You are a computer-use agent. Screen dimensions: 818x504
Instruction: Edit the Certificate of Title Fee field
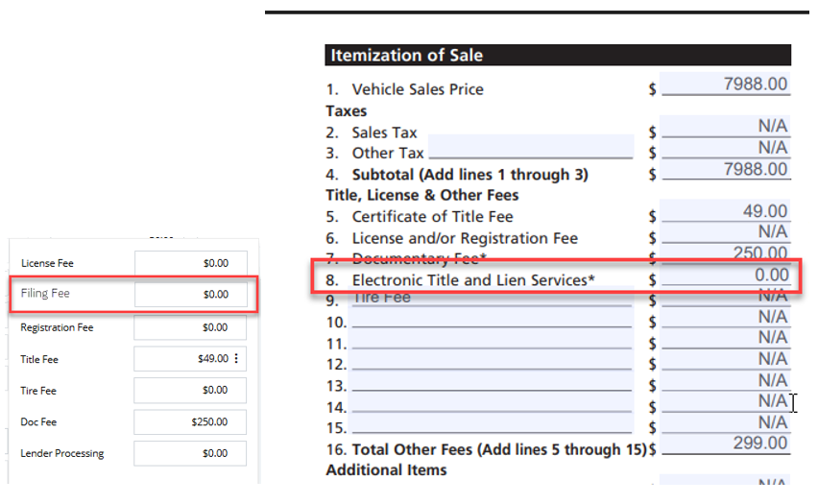[725, 211]
